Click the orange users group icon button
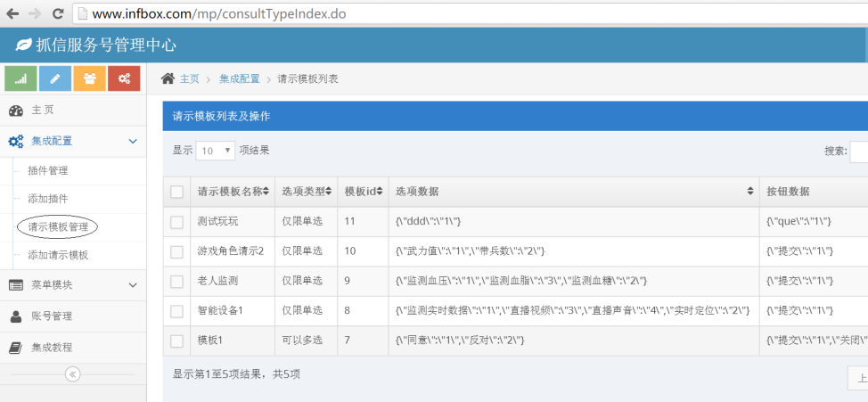Screen dimensions: 868x402 pos(89,78)
